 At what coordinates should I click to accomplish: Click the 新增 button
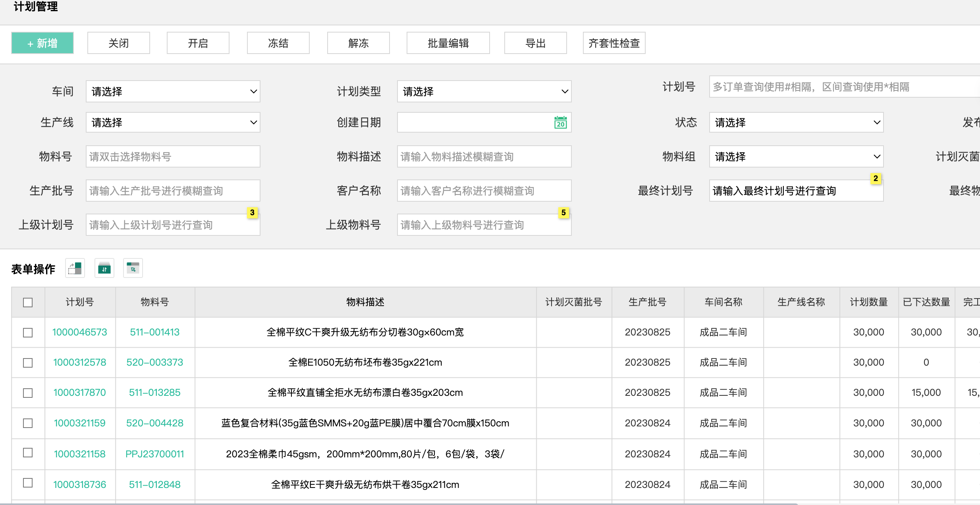coord(42,43)
